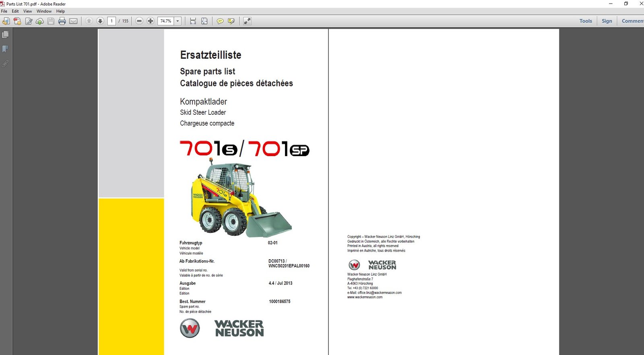This screenshot has width=644, height=355.
Task: Click the zoom in plus button
Action: click(151, 21)
